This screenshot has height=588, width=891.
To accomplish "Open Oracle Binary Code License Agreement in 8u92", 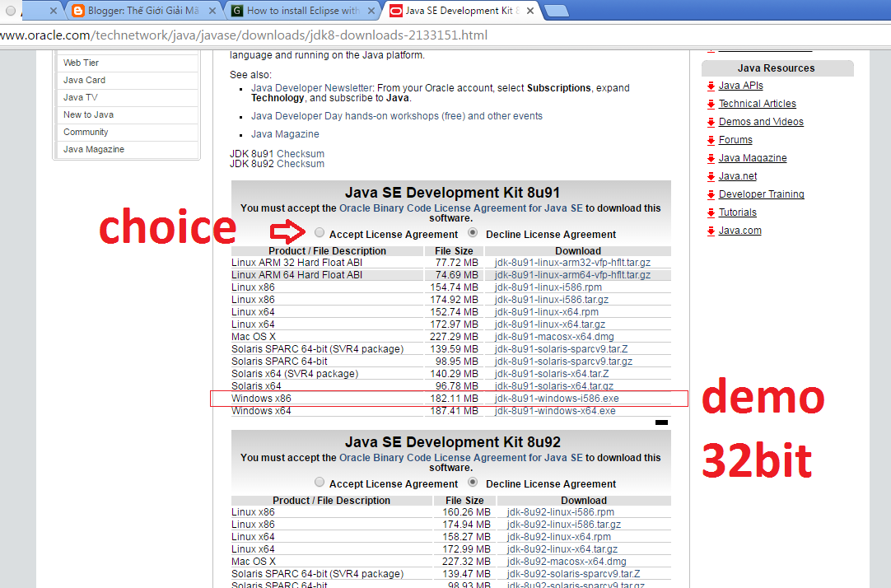I will [x=461, y=458].
